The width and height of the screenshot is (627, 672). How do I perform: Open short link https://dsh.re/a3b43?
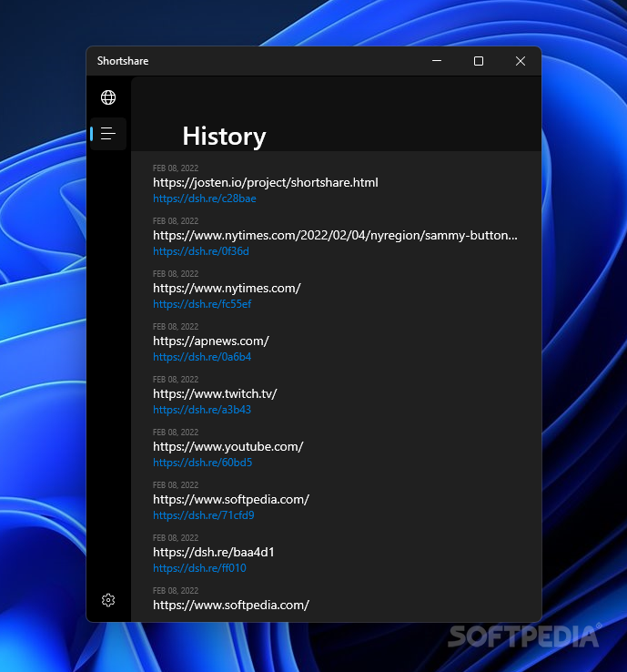[202, 409]
